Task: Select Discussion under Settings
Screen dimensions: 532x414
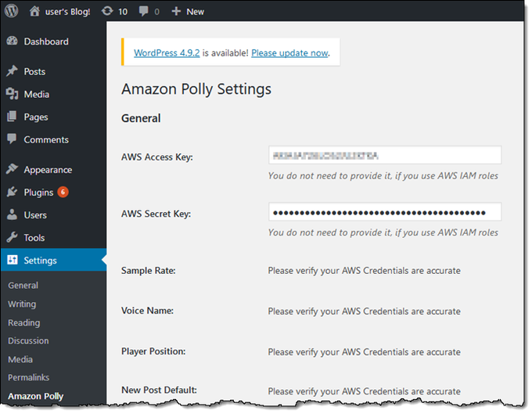Action: (28, 341)
